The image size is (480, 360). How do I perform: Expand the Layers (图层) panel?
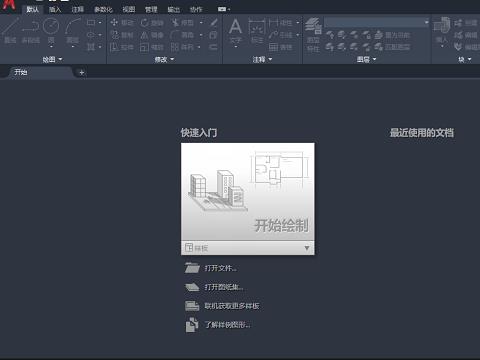pos(366,59)
